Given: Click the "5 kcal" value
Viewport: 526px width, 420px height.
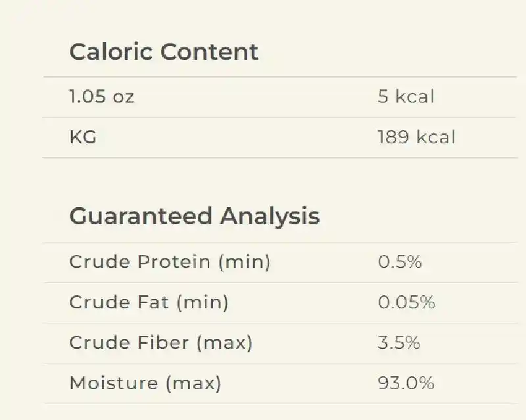Looking at the screenshot, I should [406, 97].
